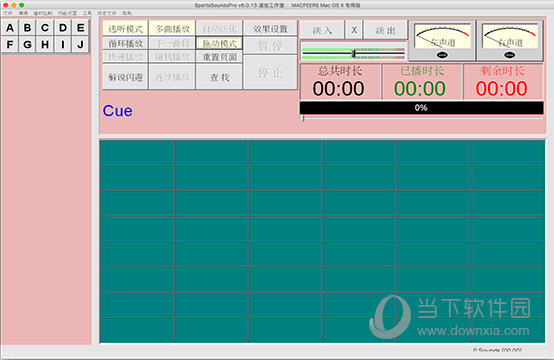Image resolution: width=554 pixels, height=360 pixels.
Task: Select sound bank D
Action: pos(63,28)
